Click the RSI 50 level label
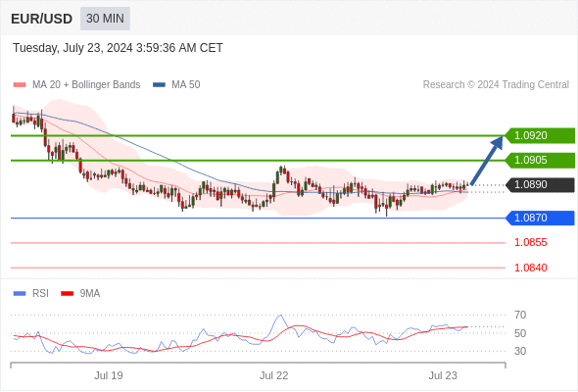The width and height of the screenshot is (578, 392). [x=520, y=333]
